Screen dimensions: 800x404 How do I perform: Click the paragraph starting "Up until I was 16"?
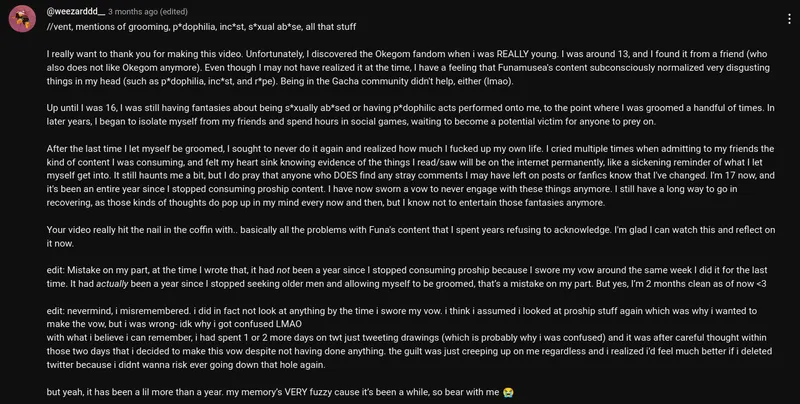point(400,120)
